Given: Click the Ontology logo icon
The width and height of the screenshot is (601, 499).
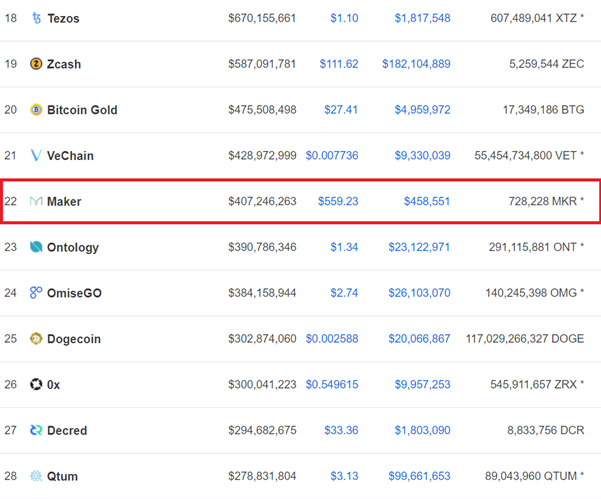Looking at the screenshot, I should (36, 247).
